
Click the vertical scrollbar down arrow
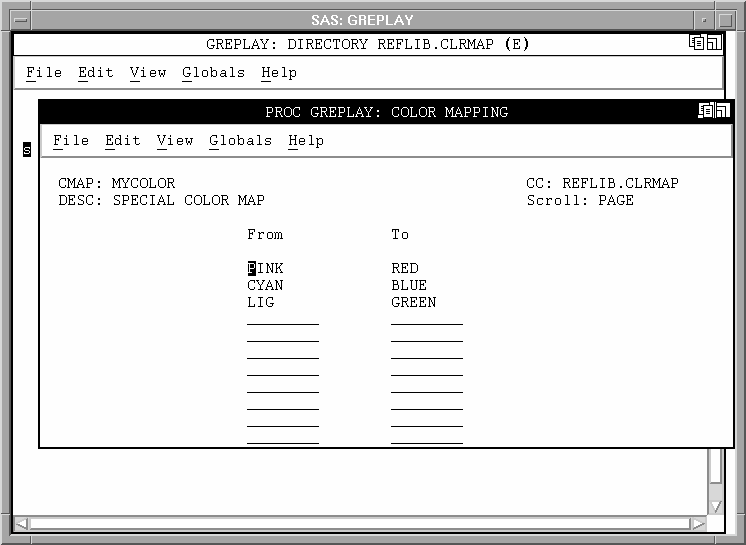[x=715, y=506]
